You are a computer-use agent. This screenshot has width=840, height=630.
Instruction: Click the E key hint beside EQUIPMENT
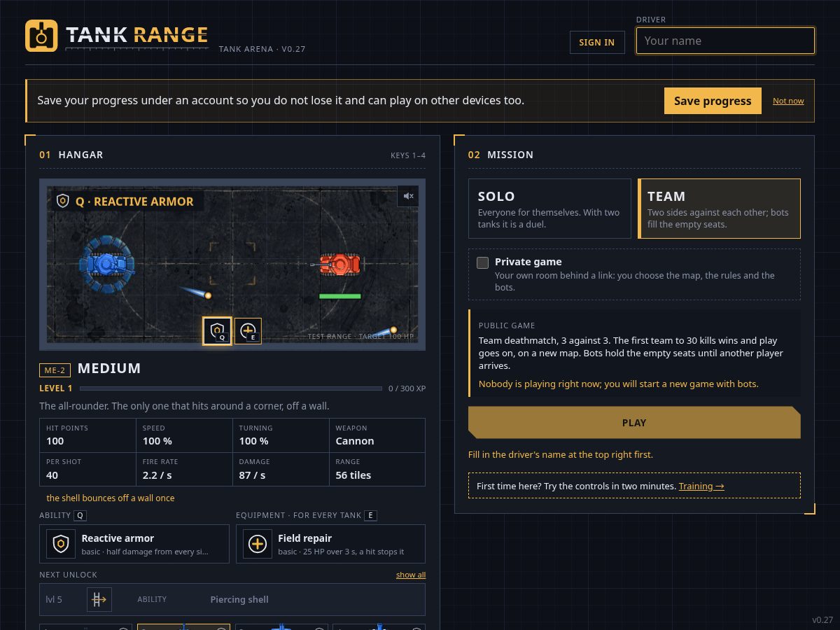coord(371,515)
